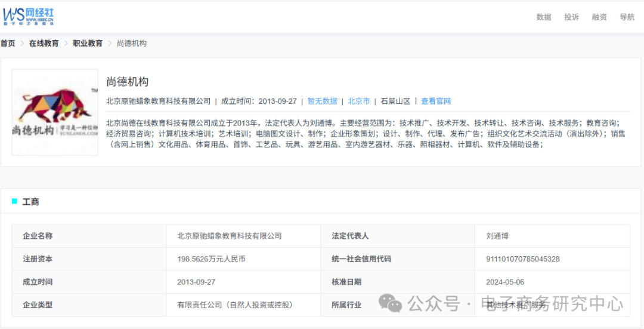Click 成立时间：2013-09-27 in header line
644x329 pixels.
click(x=259, y=101)
